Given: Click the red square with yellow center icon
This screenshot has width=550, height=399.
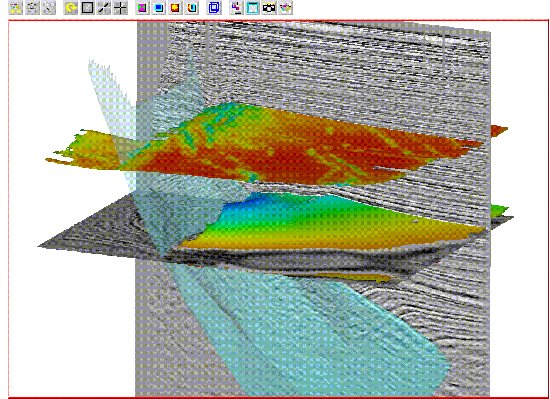Looking at the screenshot, I should (x=175, y=8).
